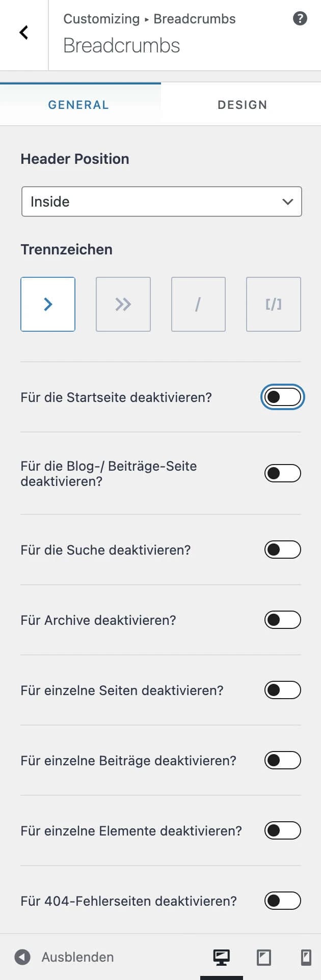Switch to mobile preview device
The width and height of the screenshot is (321, 980).
point(306,957)
